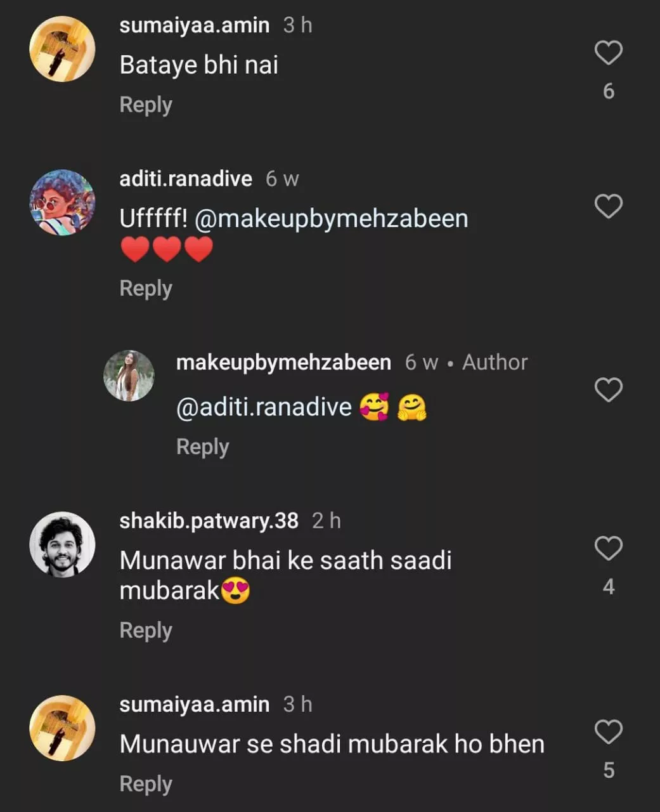Tap the shakib.patwary.38 username
Screen dimensions: 660x812
[209, 521]
